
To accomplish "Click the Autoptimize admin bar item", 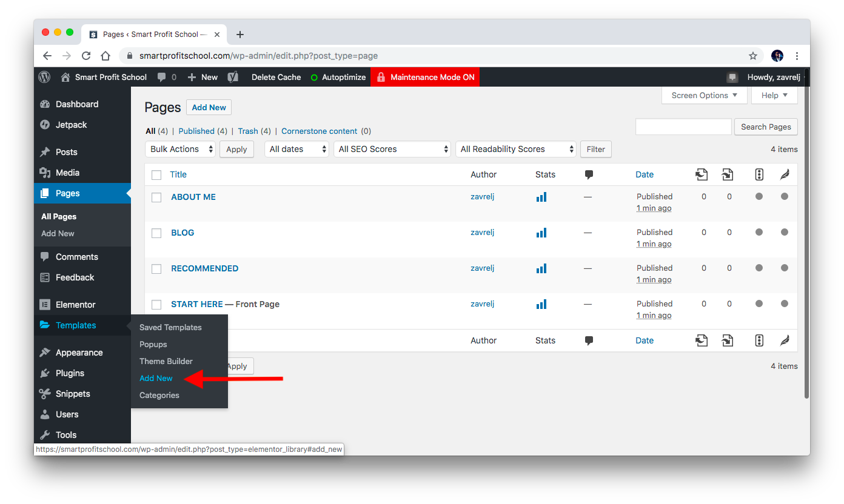I will click(338, 77).
